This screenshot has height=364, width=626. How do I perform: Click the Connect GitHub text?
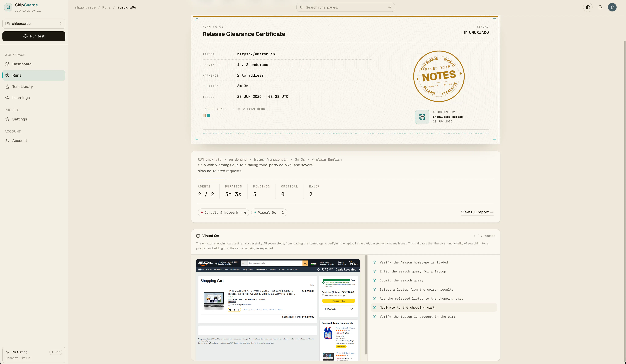(x=18, y=358)
